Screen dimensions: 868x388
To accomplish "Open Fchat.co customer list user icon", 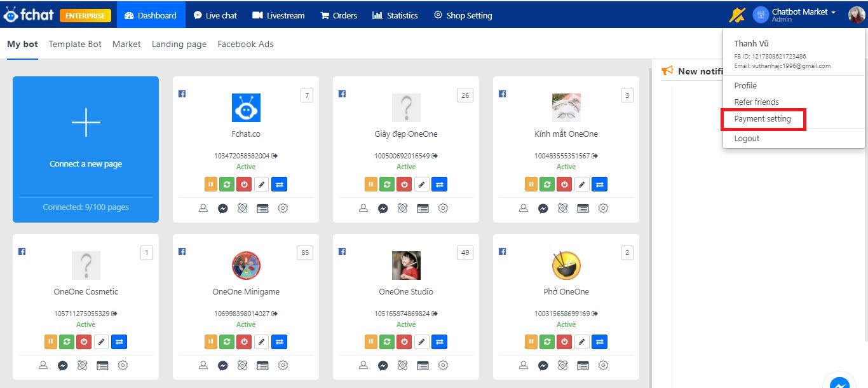I will click(203, 208).
